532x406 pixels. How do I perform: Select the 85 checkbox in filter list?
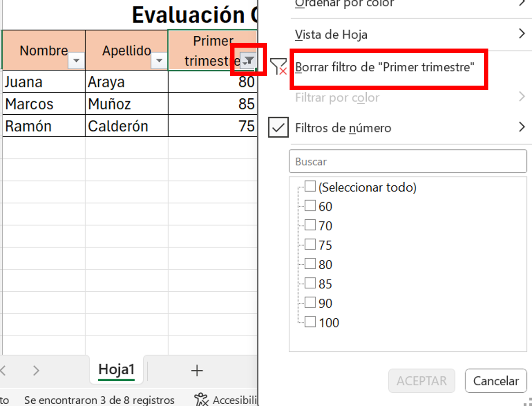pyautogui.click(x=310, y=283)
